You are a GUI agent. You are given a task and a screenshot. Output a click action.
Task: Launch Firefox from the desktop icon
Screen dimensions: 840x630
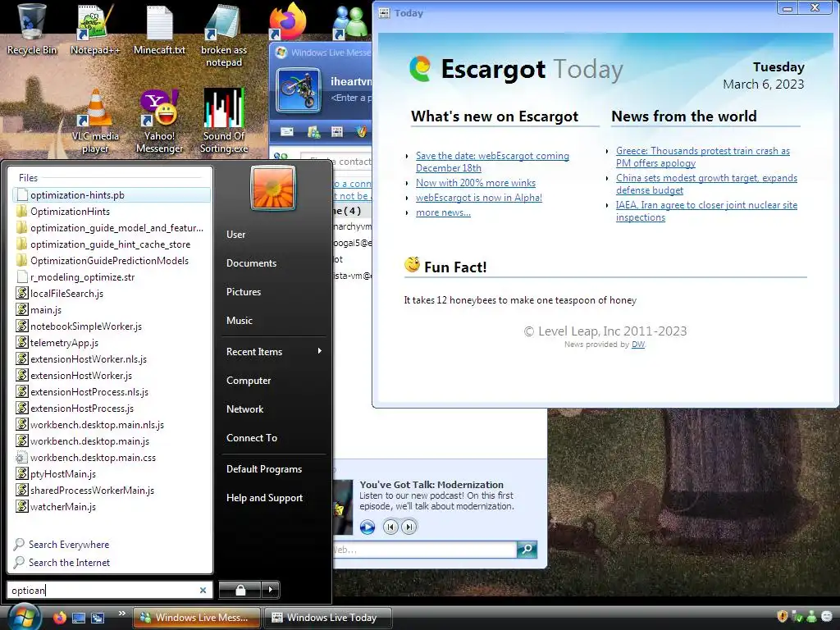coord(288,21)
